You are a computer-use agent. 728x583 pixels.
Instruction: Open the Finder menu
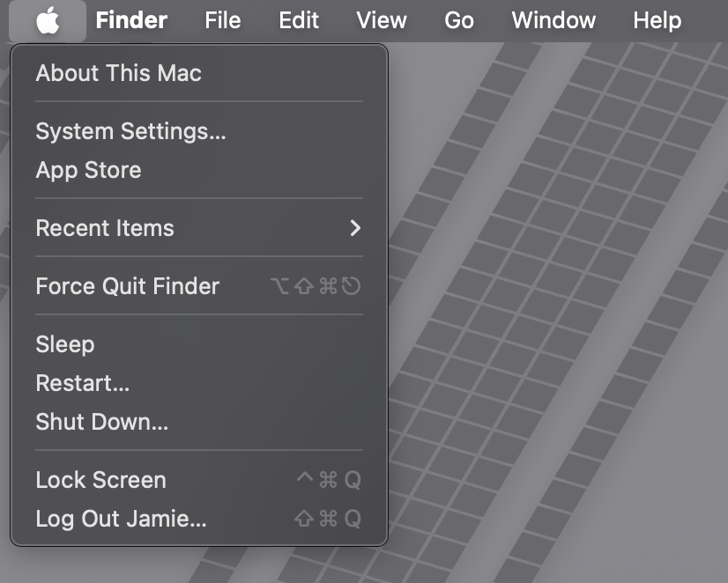pyautogui.click(x=130, y=20)
